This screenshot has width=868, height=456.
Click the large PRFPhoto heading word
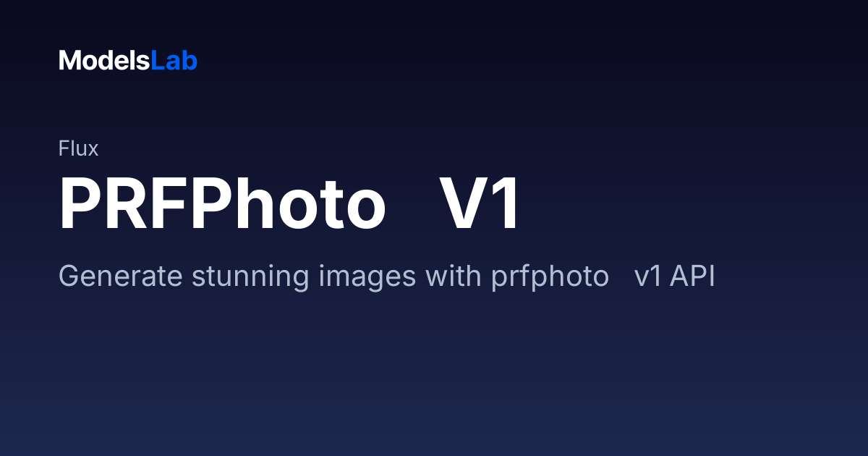pyautogui.click(x=222, y=206)
